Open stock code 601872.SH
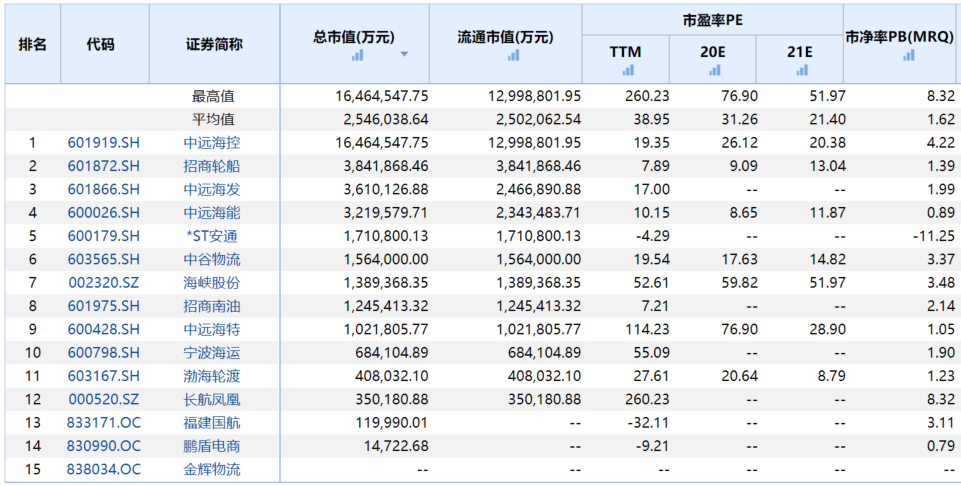This screenshot has width=961, height=486. [104, 166]
